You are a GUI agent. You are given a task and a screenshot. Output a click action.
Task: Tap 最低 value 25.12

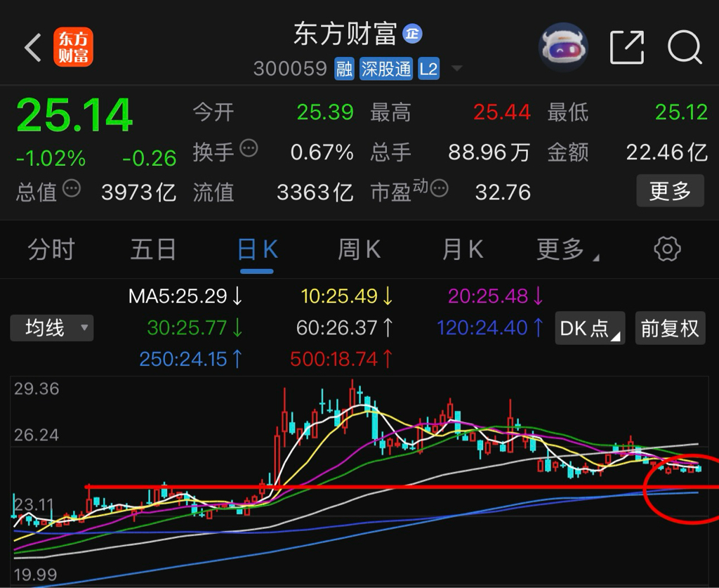point(681,112)
